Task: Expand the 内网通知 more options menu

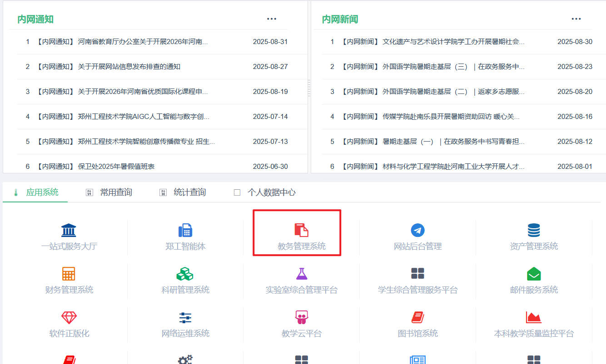Action: click(272, 19)
